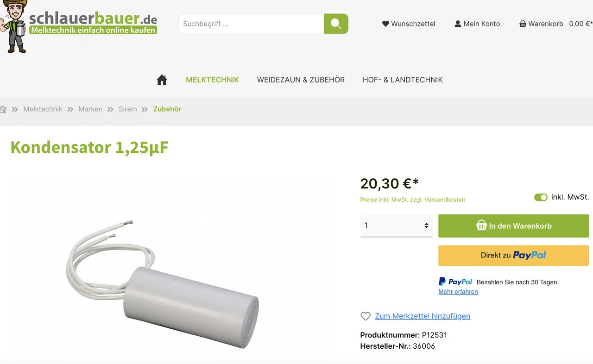Image resolution: width=593 pixels, height=364 pixels.
Task: Toggle the inkl. MwSt. switch
Action: pos(541,197)
